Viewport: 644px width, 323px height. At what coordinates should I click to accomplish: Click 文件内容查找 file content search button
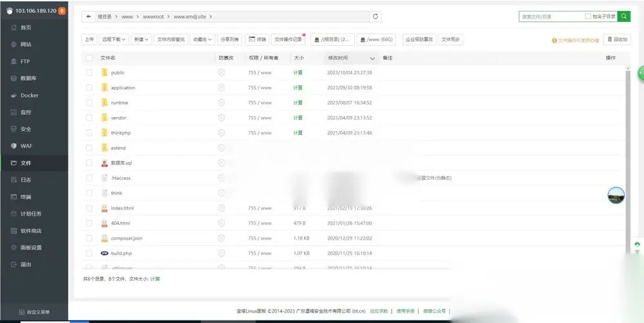(x=171, y=39)
